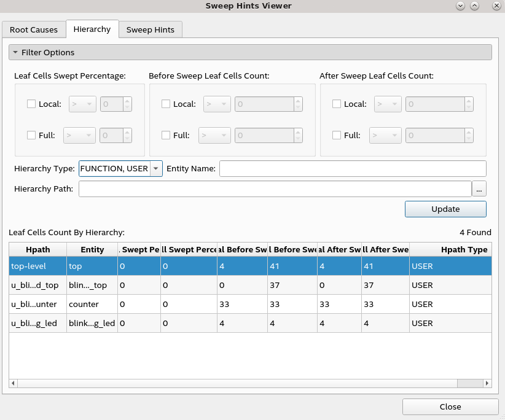This screenshot has height=420, width=505.
Task: Select the counter entity row
Action: pos(84,304)
